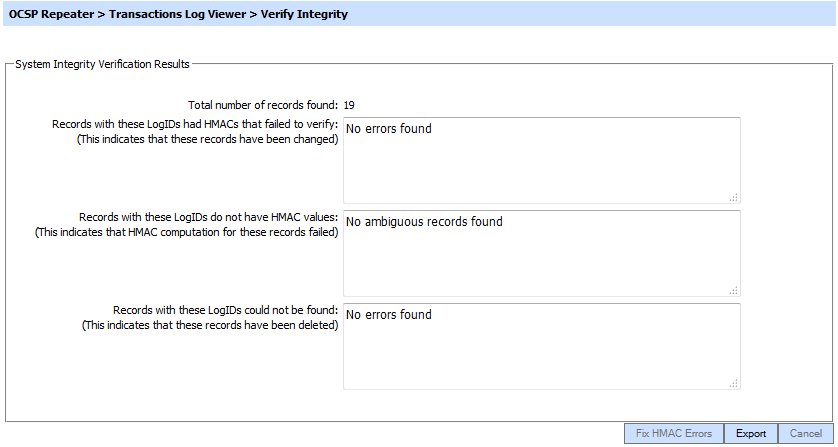Click inside the failed HMAC verification text box
The height and width of the screenshot is (447, 838).
(540, 160)
